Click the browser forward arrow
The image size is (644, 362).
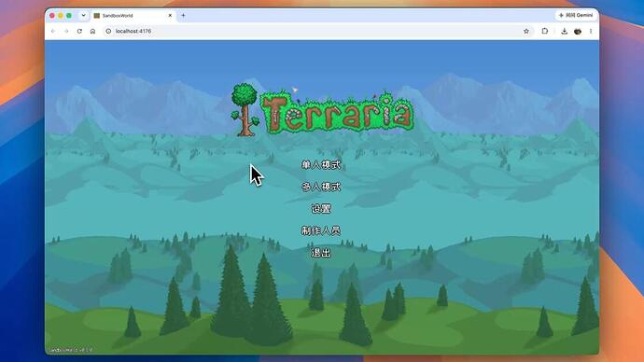pyautogui.click(x=66, y=31)
